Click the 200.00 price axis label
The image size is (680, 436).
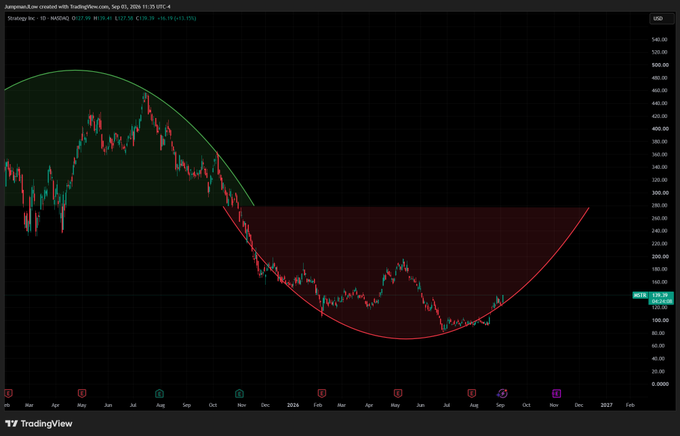point(659,256)
